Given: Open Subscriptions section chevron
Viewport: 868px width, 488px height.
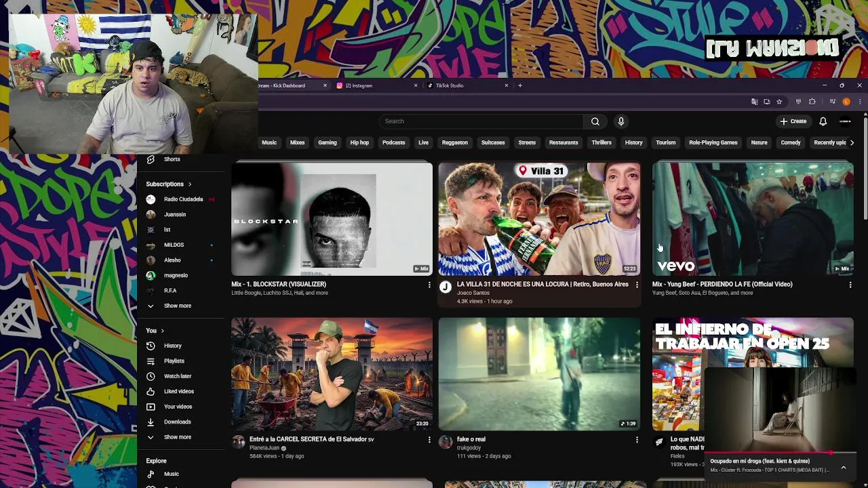Looking at the screenshot, I should (x=190, y=184).
